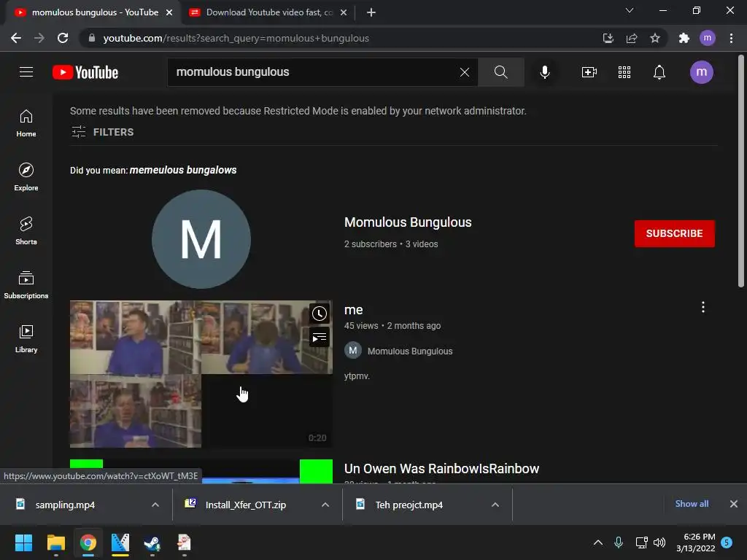Open Library in the sidebar
This screenshot has width=747, height=560.
[26, 338]
